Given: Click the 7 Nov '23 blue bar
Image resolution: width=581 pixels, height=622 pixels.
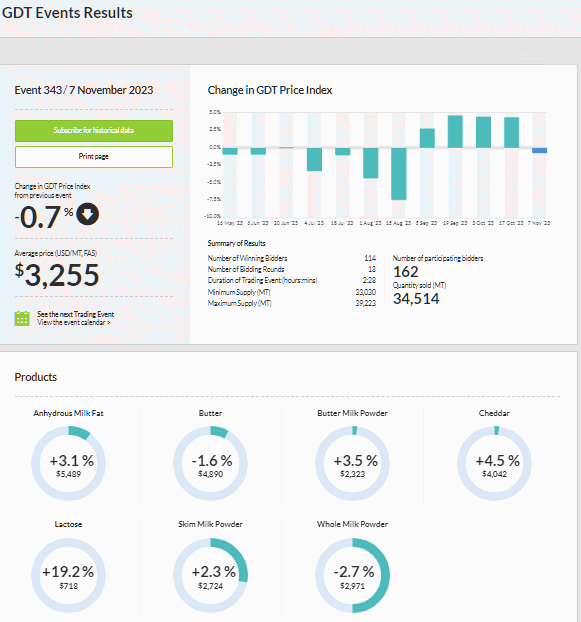Looking at the screenshot, I should click(539, 150).
